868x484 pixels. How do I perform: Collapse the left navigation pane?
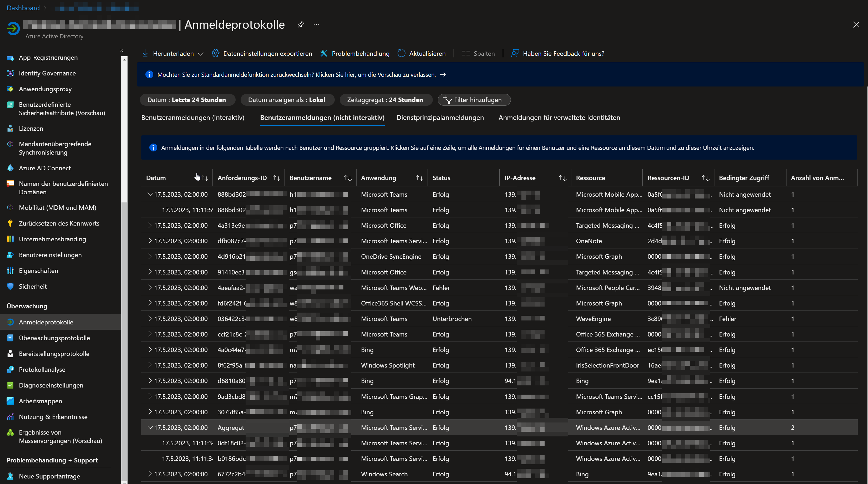click(122, 50)
